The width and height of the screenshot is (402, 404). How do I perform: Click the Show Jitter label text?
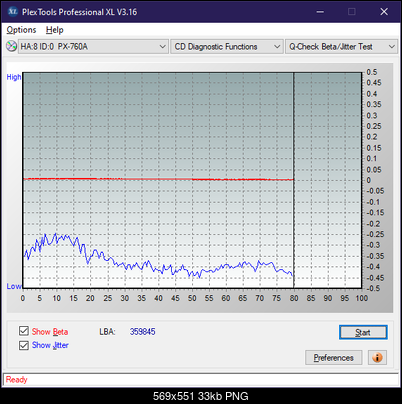pyautogui.click(x=50, y=345)
